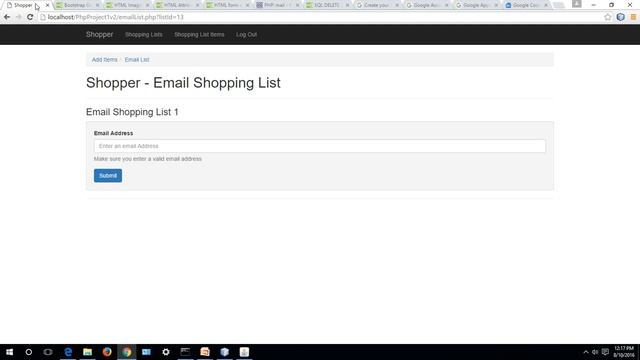
Task: Click the browser forward arrow
Action: coord(18,17)
